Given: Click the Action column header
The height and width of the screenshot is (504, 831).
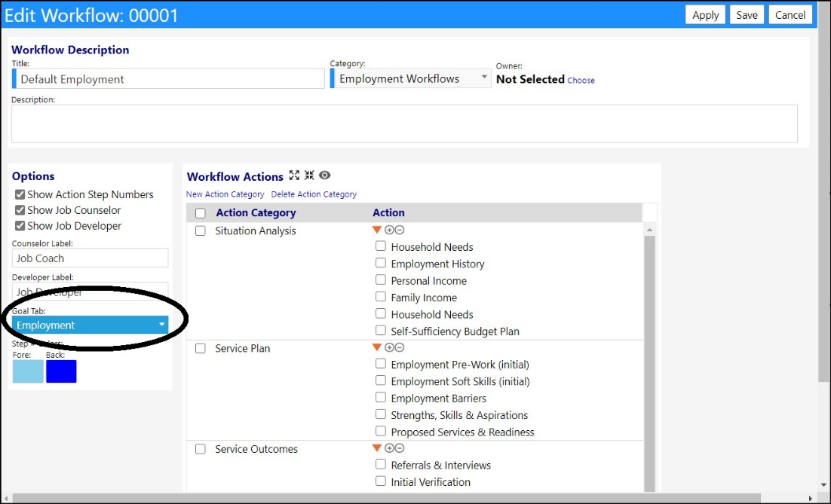Looking at the screenshot, I should [x=388, y=212].
